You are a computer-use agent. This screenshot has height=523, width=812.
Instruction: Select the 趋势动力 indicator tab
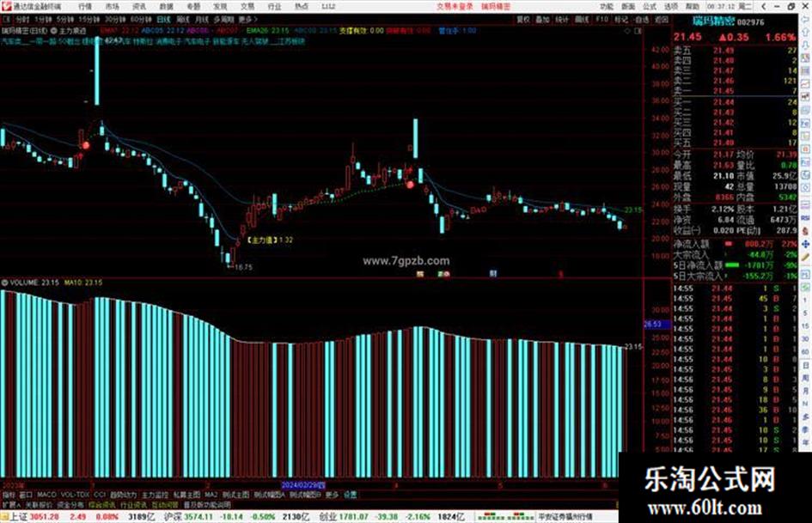pyautogui.click(x=124, y=495)
